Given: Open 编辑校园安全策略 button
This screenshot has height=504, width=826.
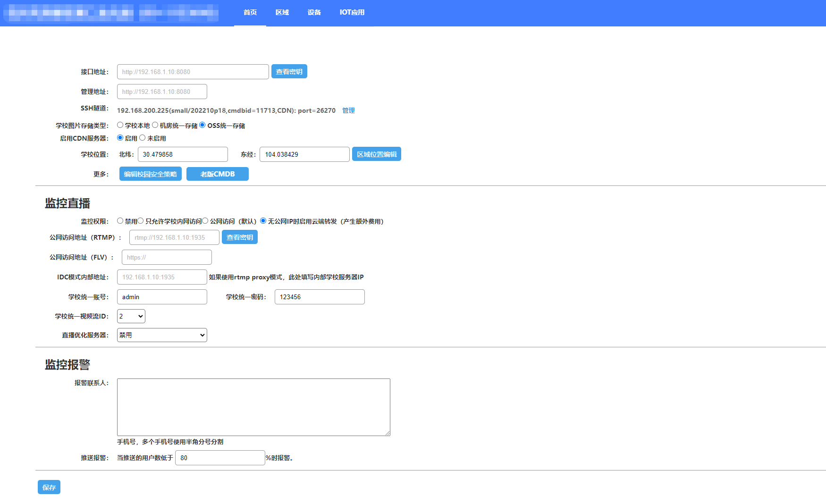Looking at the screenshot, I should 150,174.
